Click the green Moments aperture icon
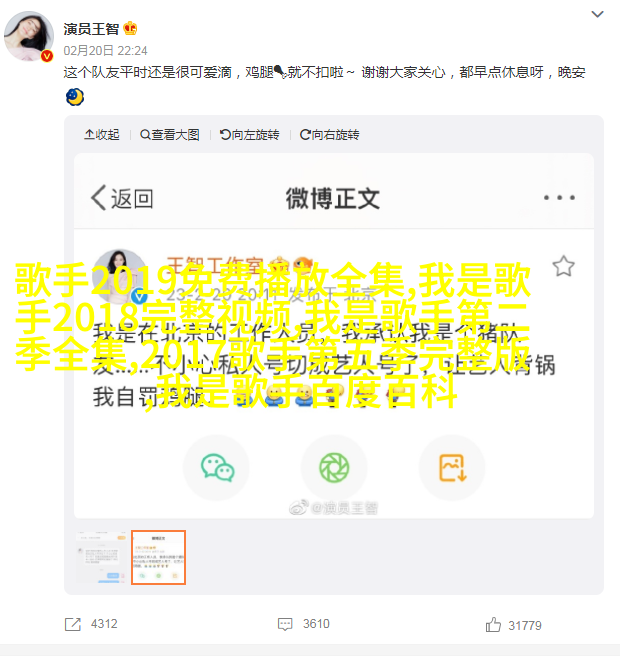620x662 pixels. (334, 467)
